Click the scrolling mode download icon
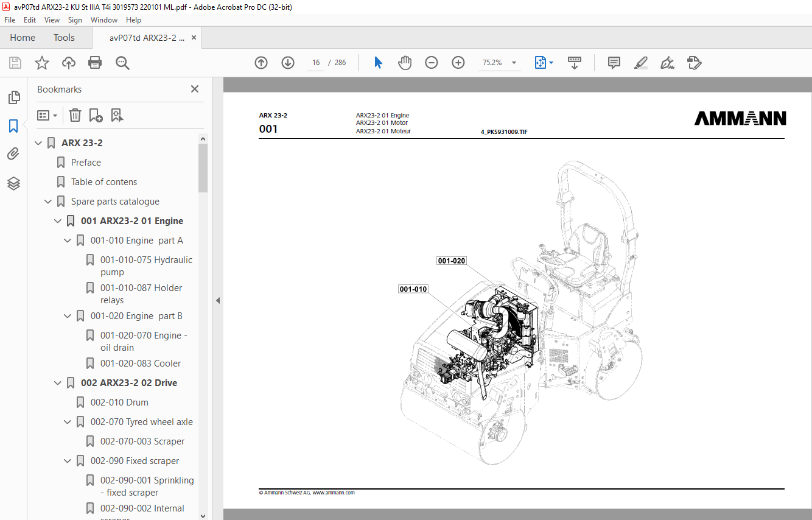This screenshot has width=812, height=520. 575,63
